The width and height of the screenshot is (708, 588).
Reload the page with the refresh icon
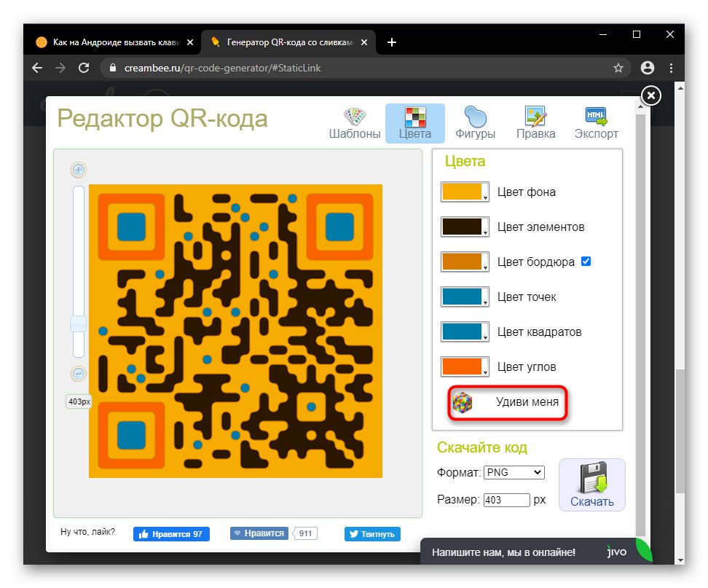(84, 68)
